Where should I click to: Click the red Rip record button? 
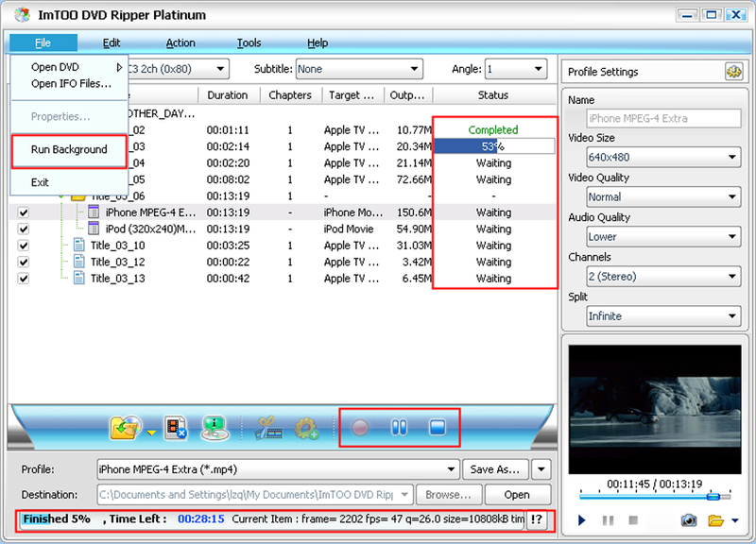coord(360,428)
